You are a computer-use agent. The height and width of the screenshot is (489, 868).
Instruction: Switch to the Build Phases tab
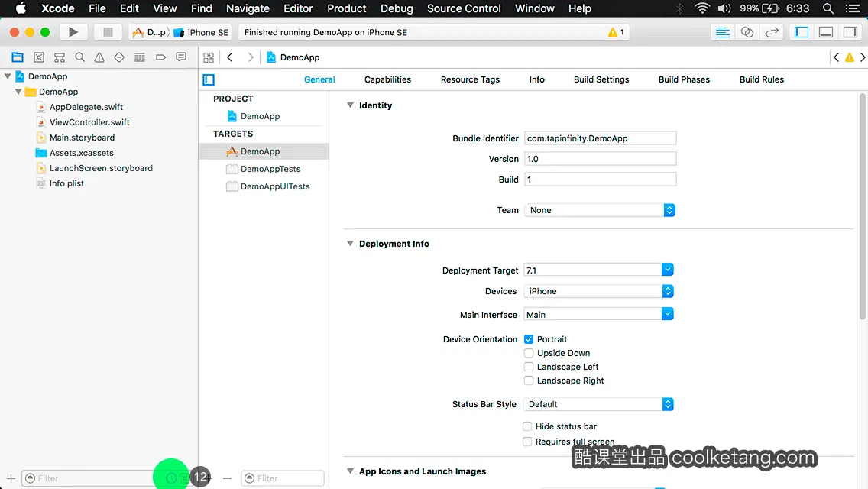pyautogui.click(x=684, y=79)
